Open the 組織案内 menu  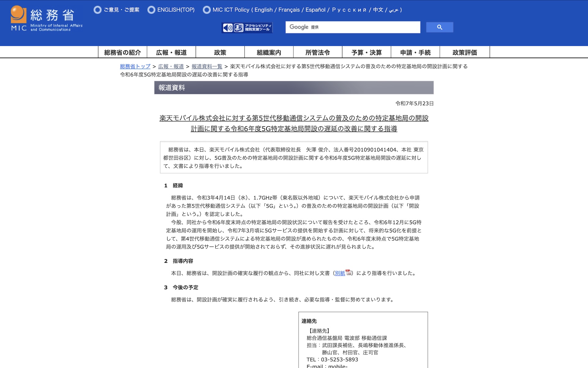(x=269, y=52)
